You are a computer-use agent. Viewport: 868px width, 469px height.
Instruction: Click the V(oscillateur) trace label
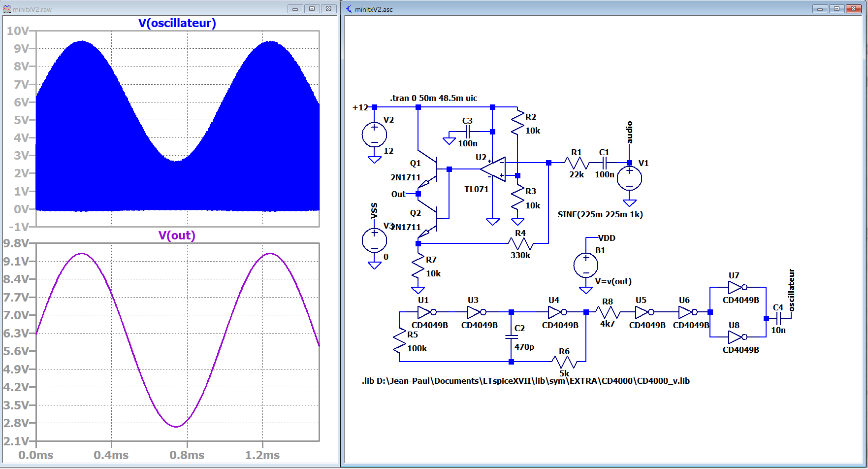click(x=177, y=23)
